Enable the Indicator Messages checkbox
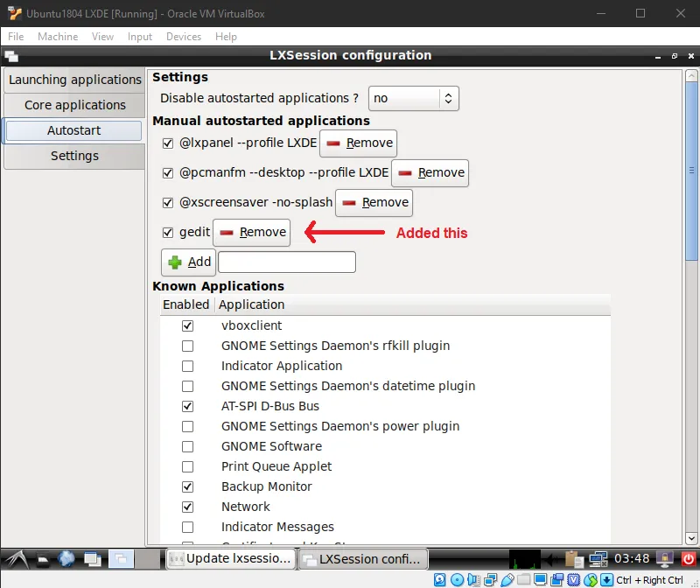The width and height of the screenshot is (700, 588). [x=187, y=528]
